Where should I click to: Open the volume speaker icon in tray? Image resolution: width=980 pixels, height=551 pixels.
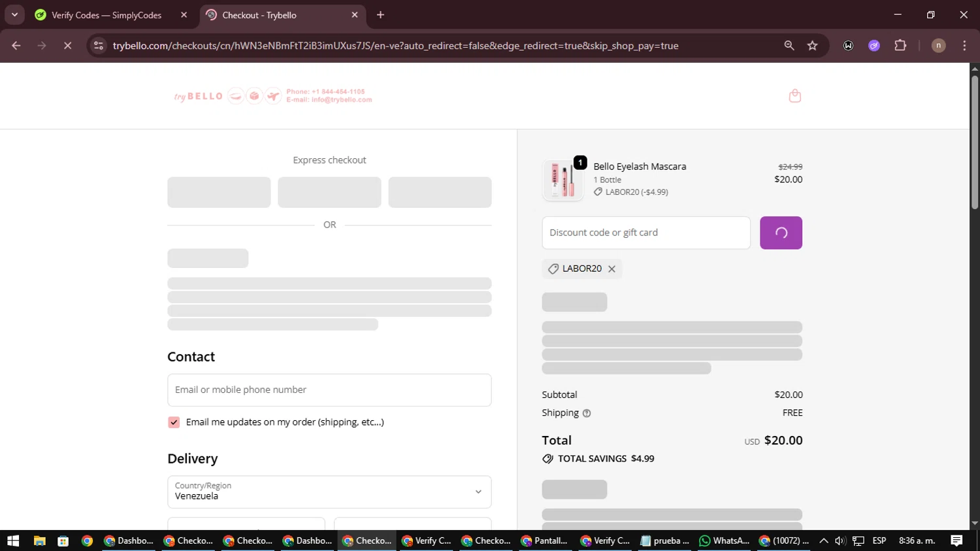coord(840,541)
